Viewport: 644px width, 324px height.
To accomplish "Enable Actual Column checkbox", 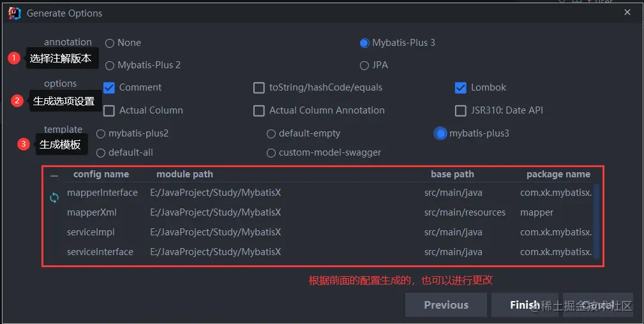I will [x=109, y=110].
